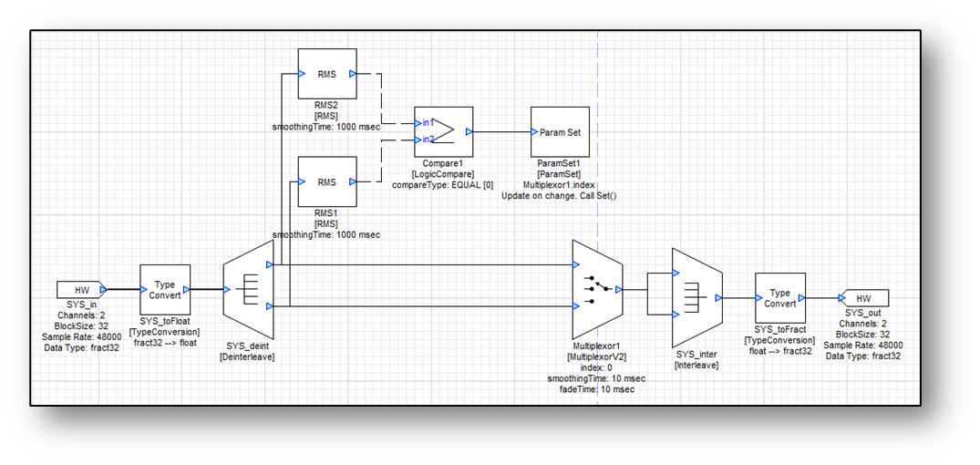Click the Compare1 logic compare block
The width and height of the screenshot is (980, 465).
coord(444,132)
